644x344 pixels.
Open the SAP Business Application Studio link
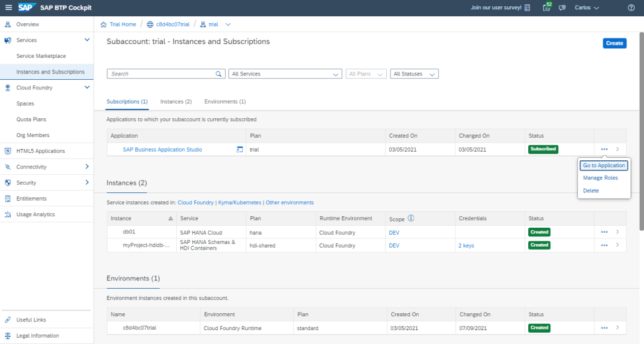(x=162, y=150)
